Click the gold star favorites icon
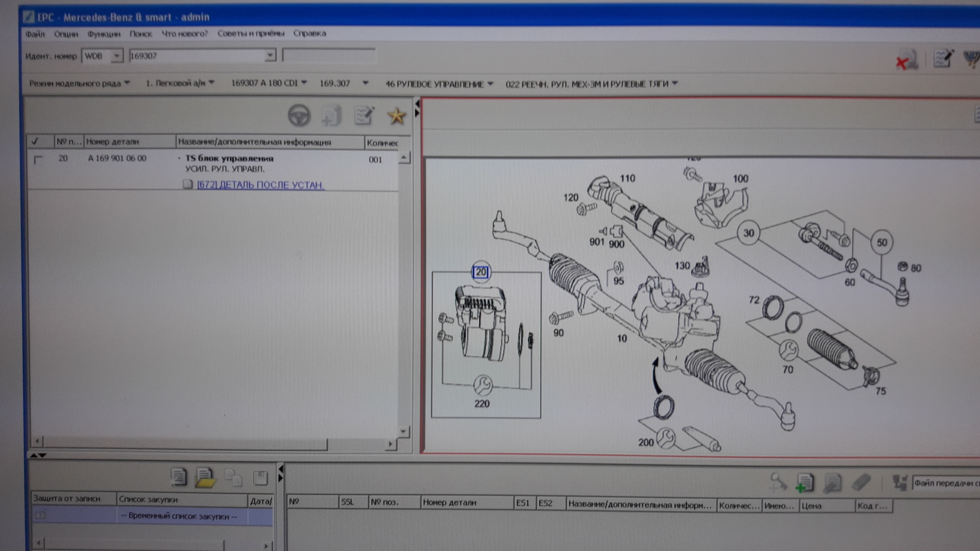Viewport: 980px width, 551px height. (x=396, y=116)
